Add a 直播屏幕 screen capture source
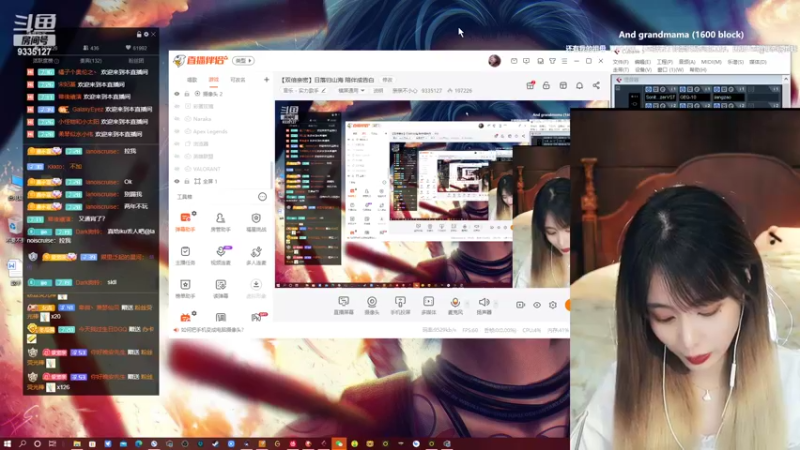800x450 pixels. click(x=343, y=305)
